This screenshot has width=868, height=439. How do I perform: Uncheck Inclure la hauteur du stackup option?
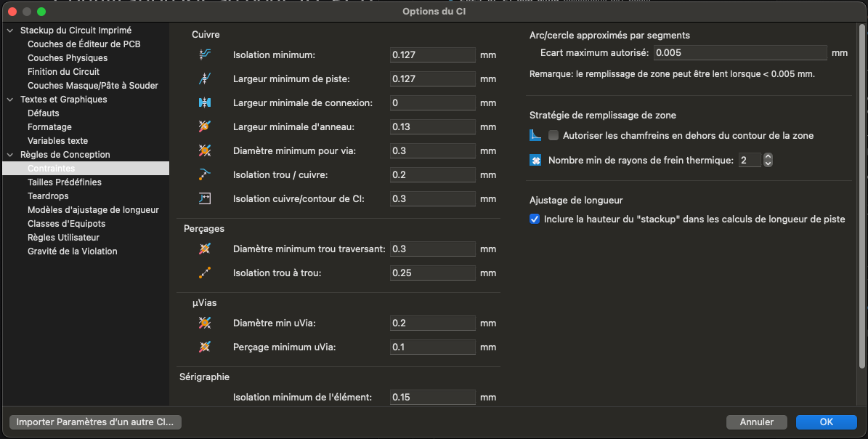point(534,219)
